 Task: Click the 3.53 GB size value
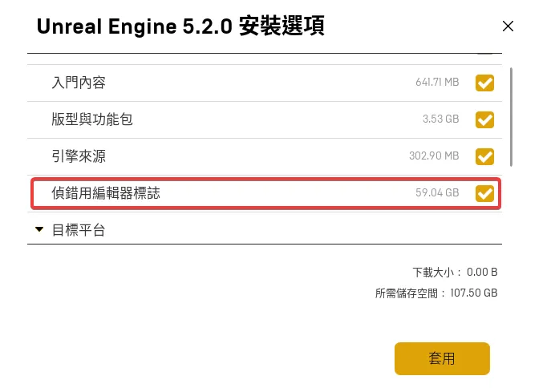pos(440,119)
